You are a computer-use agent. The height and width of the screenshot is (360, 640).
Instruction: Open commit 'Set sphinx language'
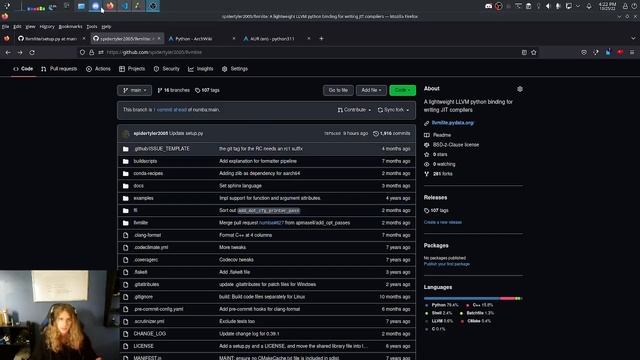pos(240,186)
